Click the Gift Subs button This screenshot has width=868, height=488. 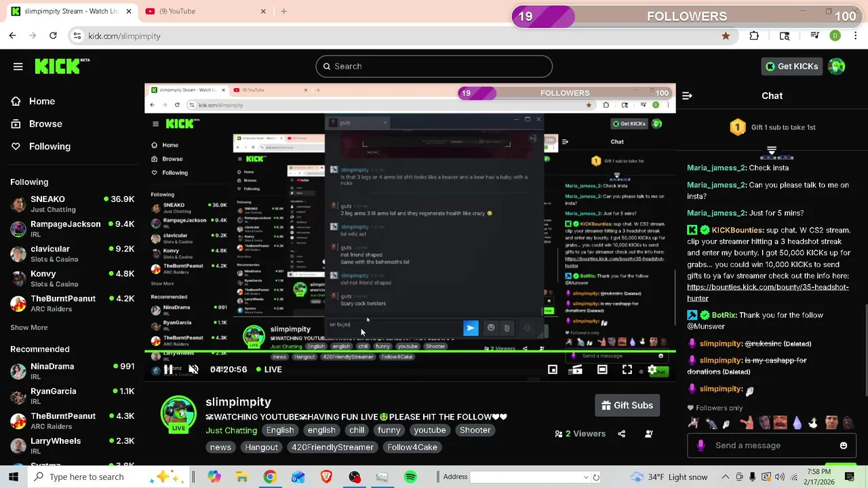point(627,405)
